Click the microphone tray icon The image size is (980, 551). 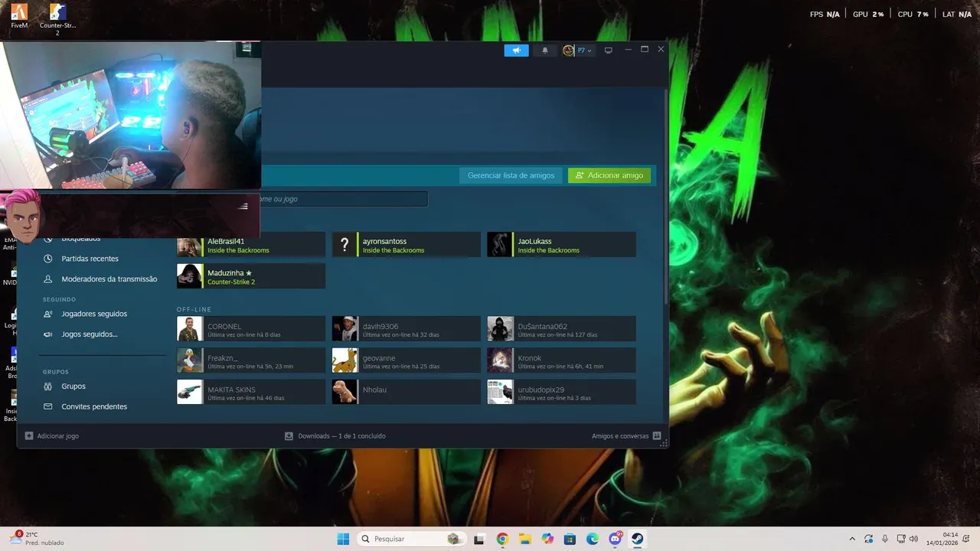tap(885, 539)
